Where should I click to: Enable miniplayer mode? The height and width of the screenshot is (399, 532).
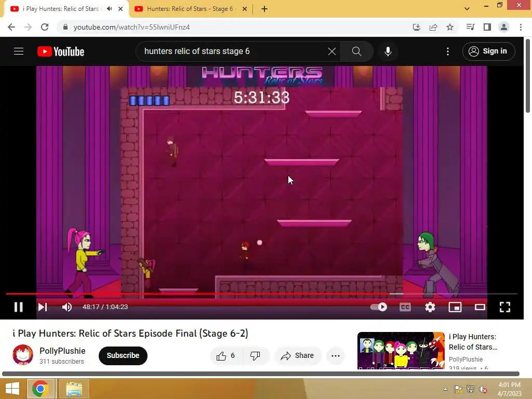coord(455,307)
